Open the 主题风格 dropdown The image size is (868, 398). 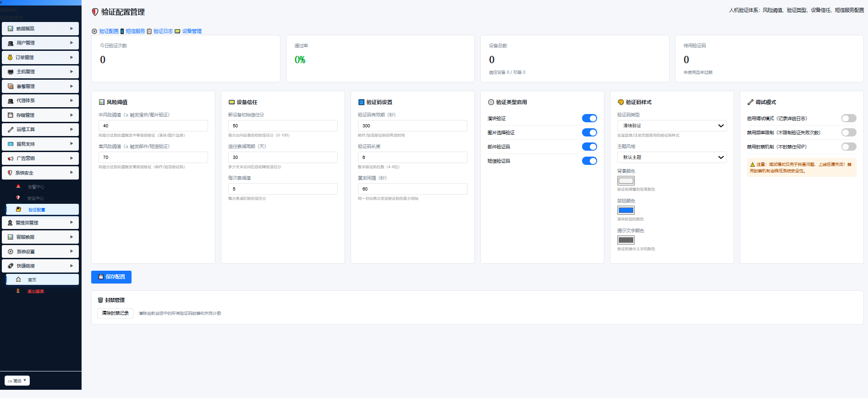672,157
